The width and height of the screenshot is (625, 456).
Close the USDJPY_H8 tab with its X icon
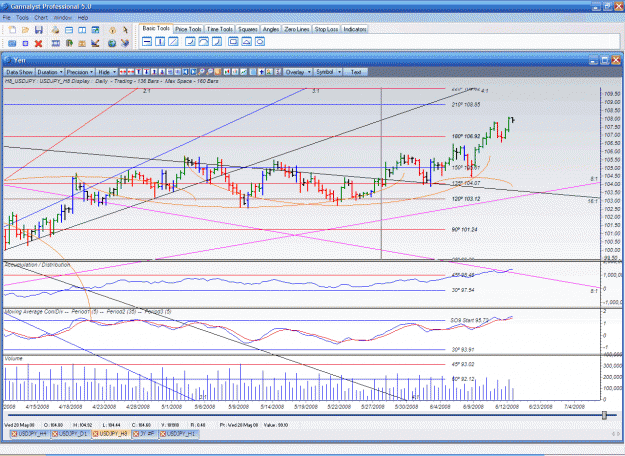click(x=95, y=434)
